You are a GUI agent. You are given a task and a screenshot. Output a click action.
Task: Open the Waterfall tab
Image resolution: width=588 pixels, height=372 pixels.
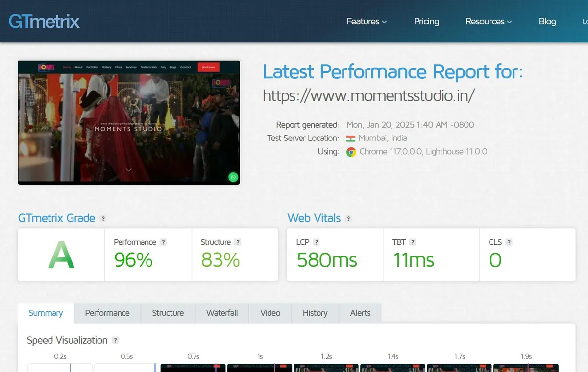222,313
